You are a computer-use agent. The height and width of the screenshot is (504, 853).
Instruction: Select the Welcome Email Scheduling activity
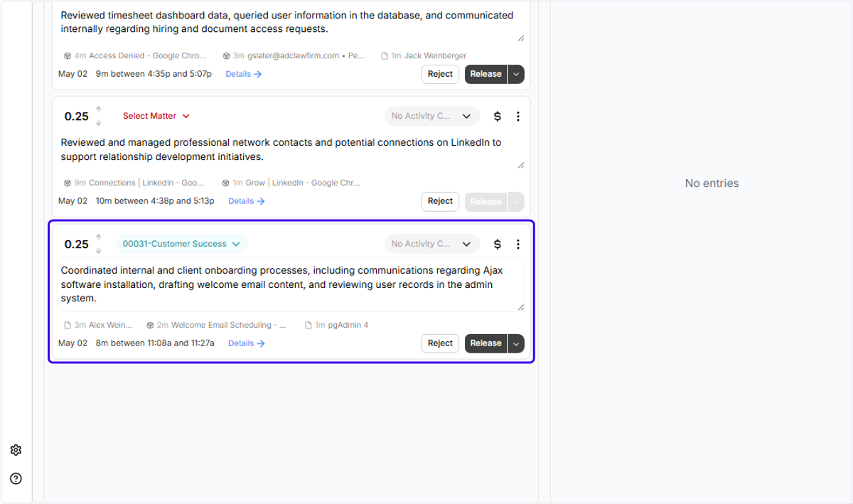point(217,325)
